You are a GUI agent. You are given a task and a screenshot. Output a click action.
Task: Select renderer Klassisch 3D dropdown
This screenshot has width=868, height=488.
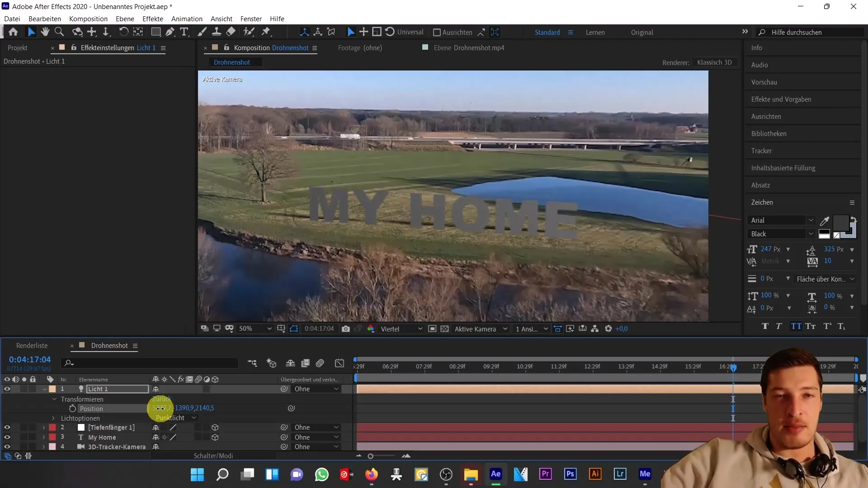(713, 62)
